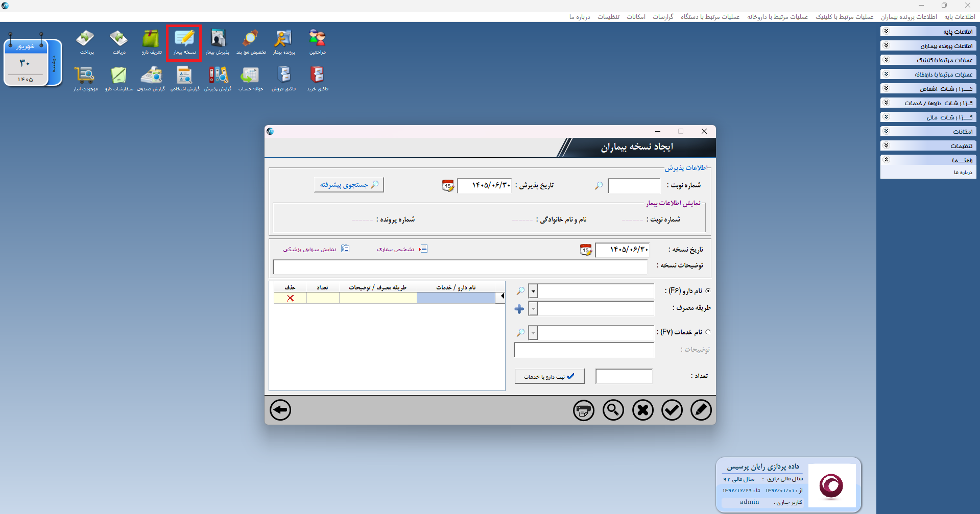Open the پرونده بیمار patient file icon
The image size is (980, 514).
(283, 42)
